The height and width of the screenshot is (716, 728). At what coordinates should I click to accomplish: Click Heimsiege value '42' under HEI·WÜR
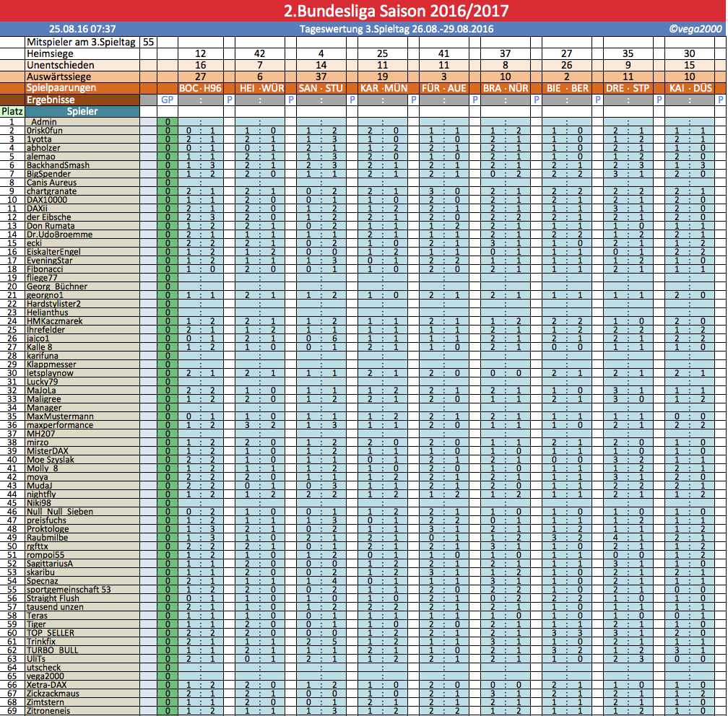259,54
